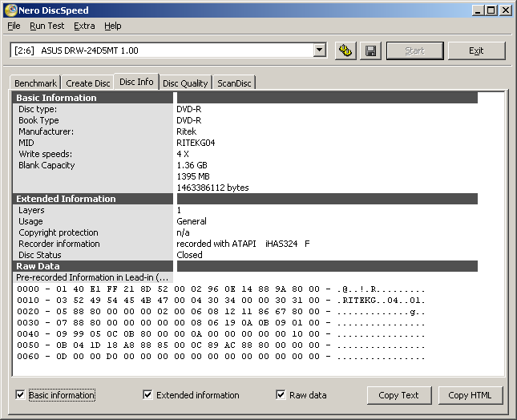517x420 pixels.
Task: Click the 1463386112 bytes value
Action: click(x=212, y=188)
